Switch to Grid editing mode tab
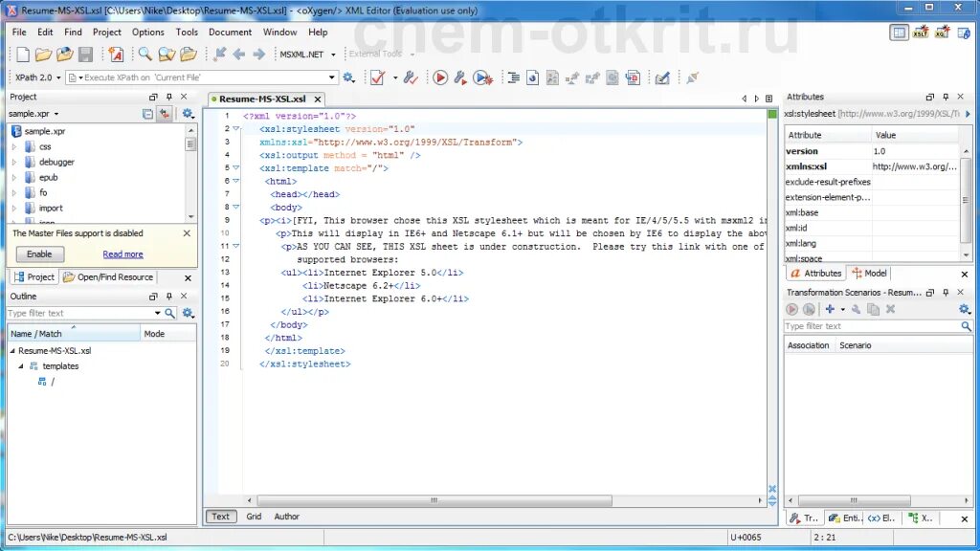Screen dimensions: 980x551 pos(254,517)
